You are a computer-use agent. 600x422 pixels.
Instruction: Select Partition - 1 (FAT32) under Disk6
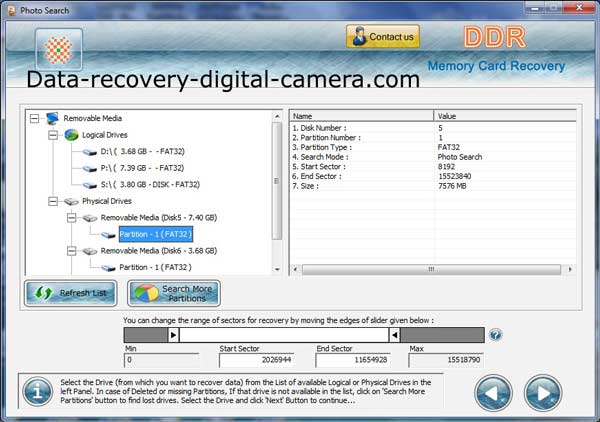coord(155,267)
